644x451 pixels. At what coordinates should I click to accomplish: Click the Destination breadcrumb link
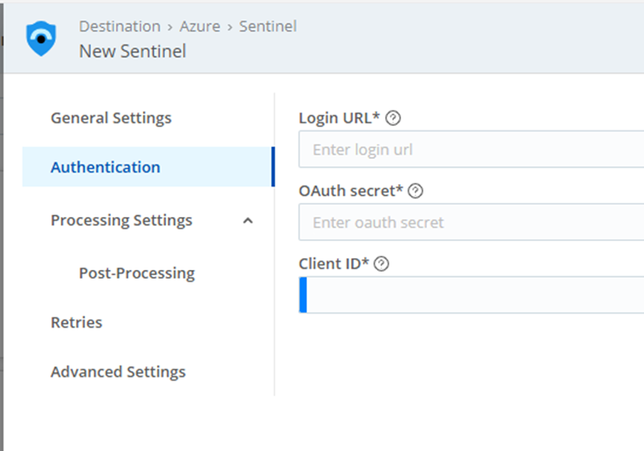[x=120, y=26]
